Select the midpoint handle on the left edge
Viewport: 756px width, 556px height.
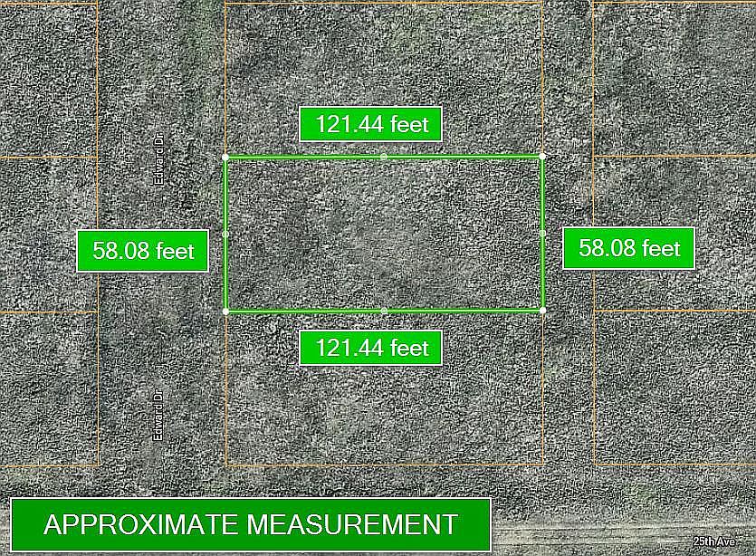coord(225,235)
